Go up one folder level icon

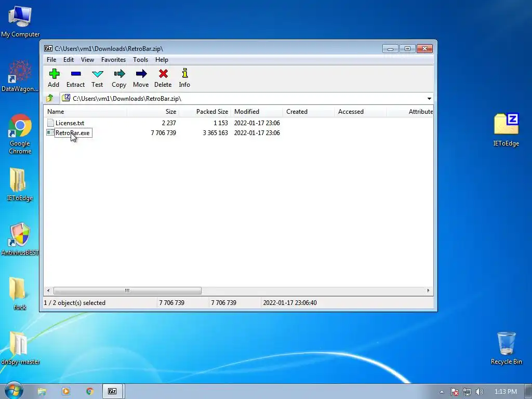click(x=50, y=98)
